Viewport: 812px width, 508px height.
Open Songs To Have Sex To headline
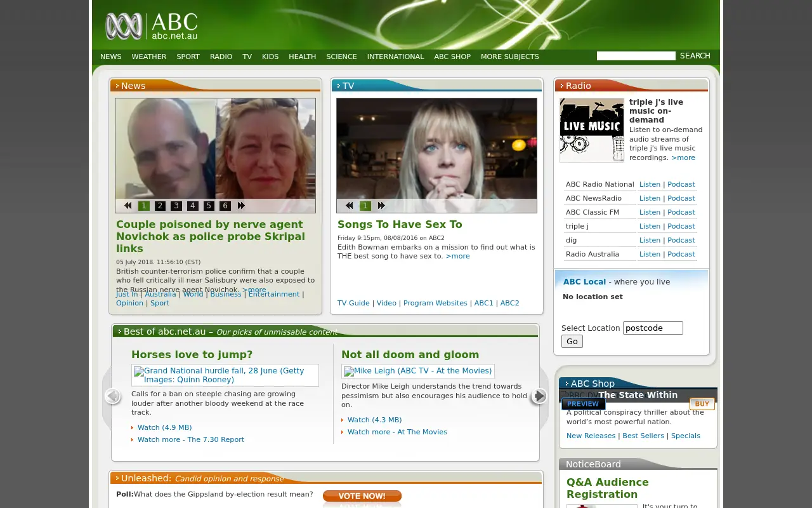400,224
